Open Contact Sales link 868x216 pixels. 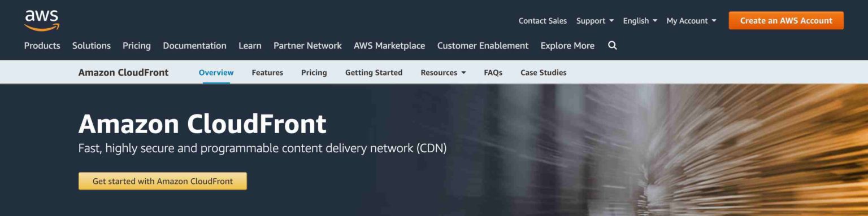(x=542, y=21)
